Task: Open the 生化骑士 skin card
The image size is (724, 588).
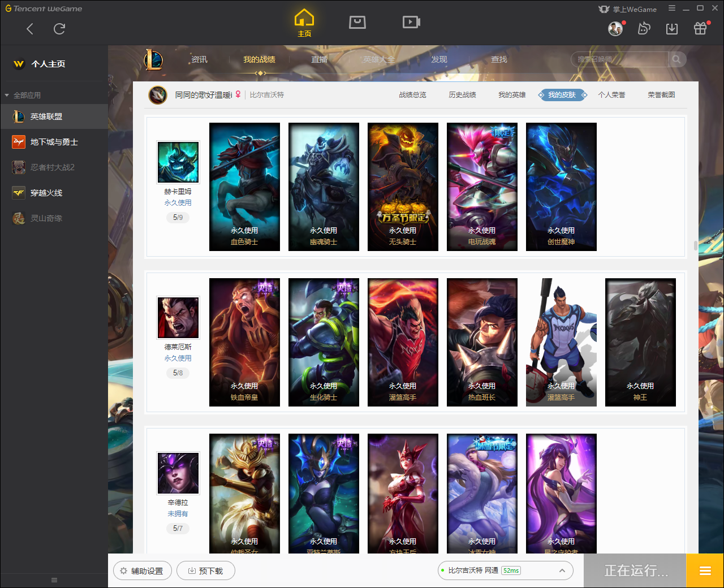Action: [324, 342]
